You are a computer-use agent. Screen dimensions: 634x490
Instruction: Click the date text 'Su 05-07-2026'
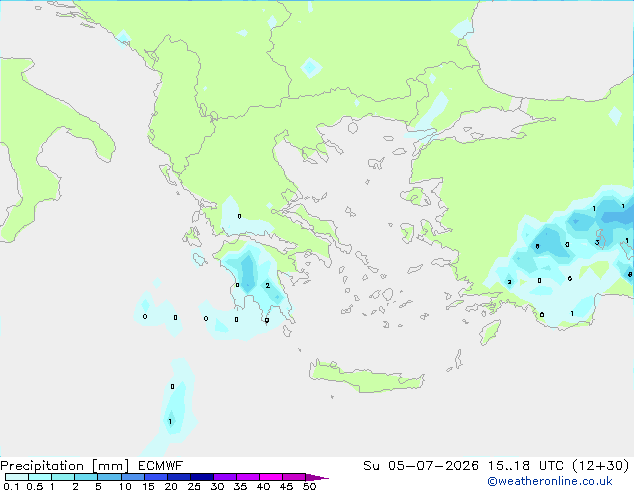pos(421,466)
